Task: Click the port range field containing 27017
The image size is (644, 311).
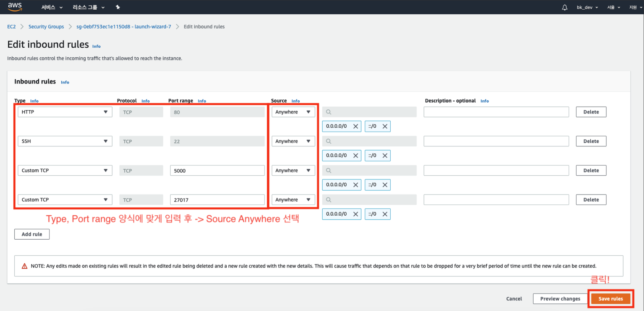Action: pyautogui.click(x=217, y=200)
